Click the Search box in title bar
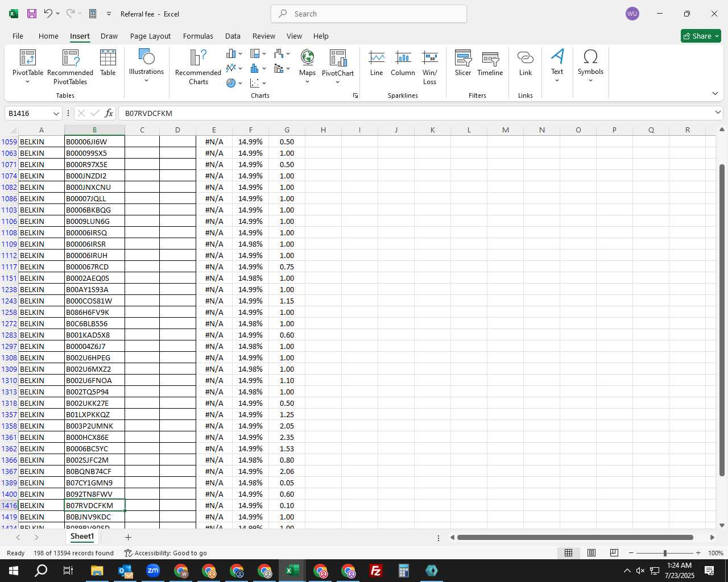Viewport: 728px width, 582px height. (x=369, y=14)
